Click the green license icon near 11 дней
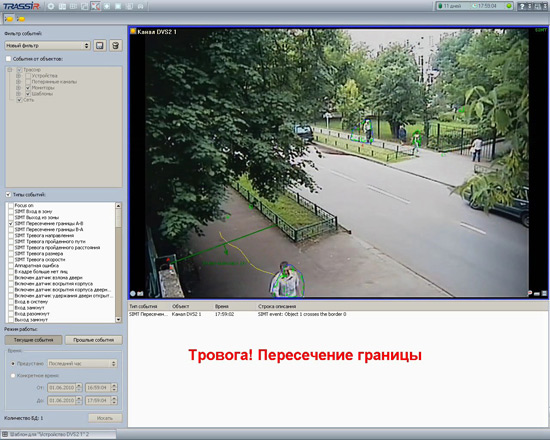Screen dimensions: 550x440 (441, 6)
